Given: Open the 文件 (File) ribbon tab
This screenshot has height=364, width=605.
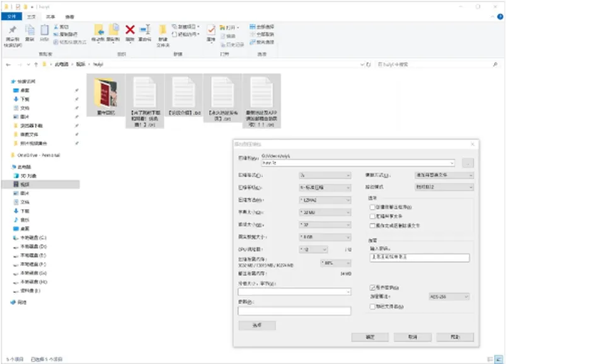Looking at the screenshot, I should tap(11, 16).
